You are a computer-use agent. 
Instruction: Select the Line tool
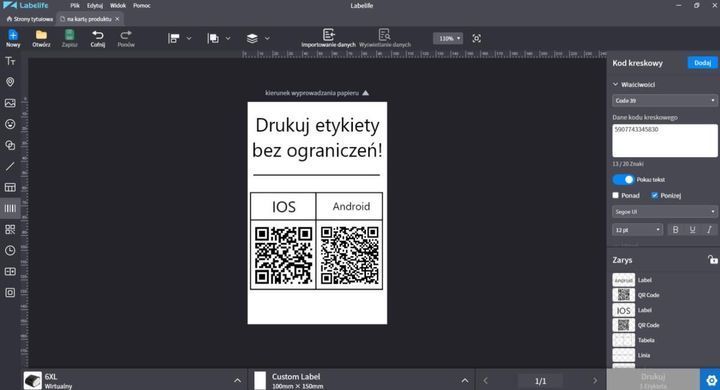[10, 166]
